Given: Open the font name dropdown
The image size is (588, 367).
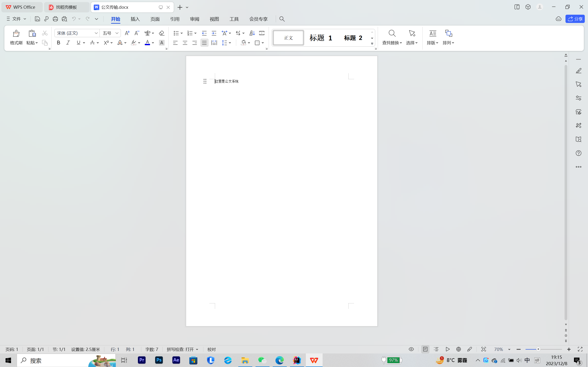Looking at the screenshot, I should coord(96,33).
